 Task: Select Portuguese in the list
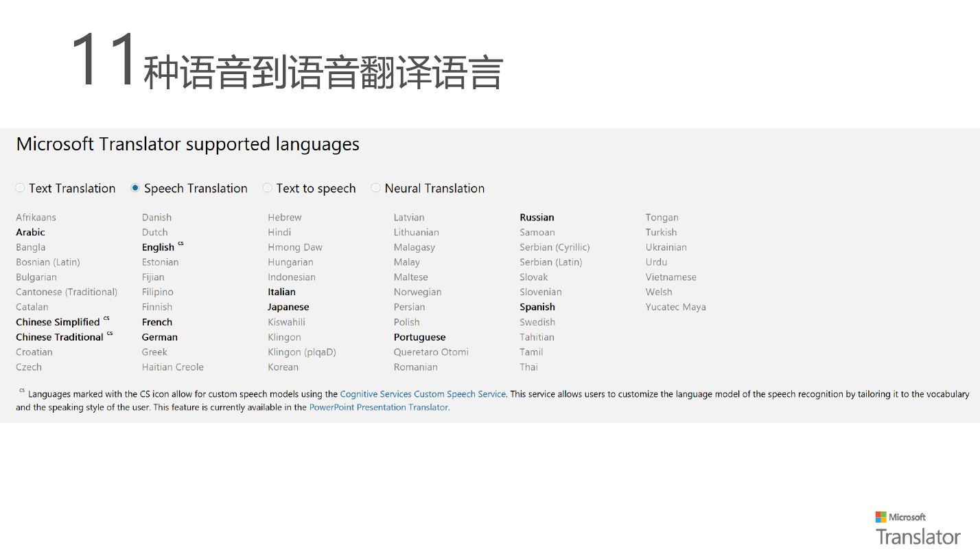click(419, 337)
